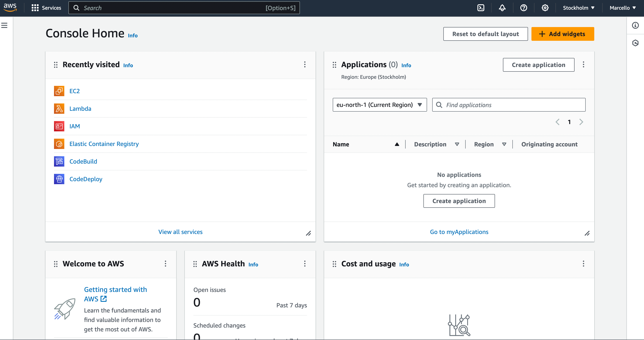Screen dimensions: 644x340
Task: Open the Stockholm region dropdown
Action: pyautogui.click(x=578, y=8)
